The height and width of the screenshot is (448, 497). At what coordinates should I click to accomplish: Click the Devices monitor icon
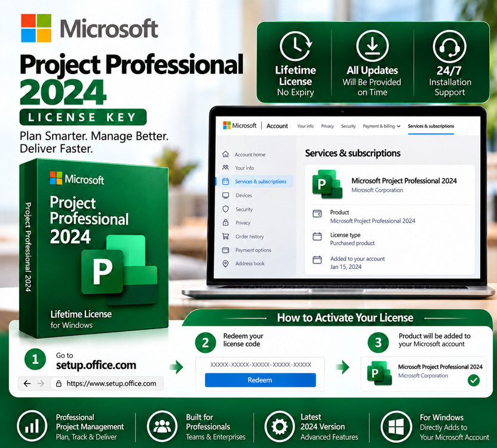(x=225, y=195)
